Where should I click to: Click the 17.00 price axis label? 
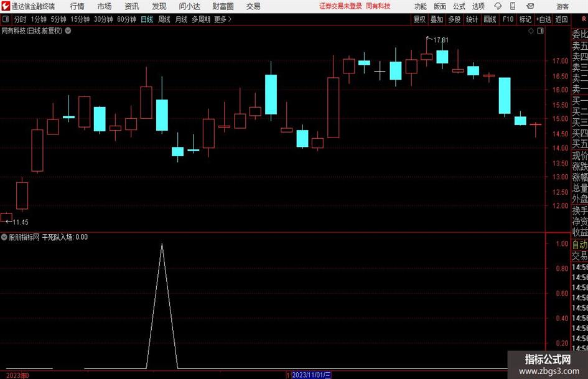560,61
